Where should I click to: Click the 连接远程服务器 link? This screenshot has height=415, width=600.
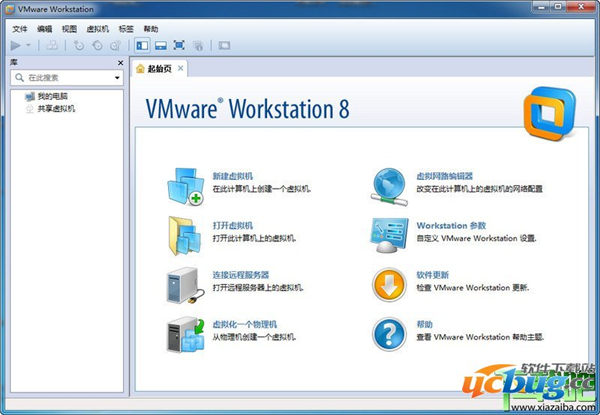pos(241,275)
